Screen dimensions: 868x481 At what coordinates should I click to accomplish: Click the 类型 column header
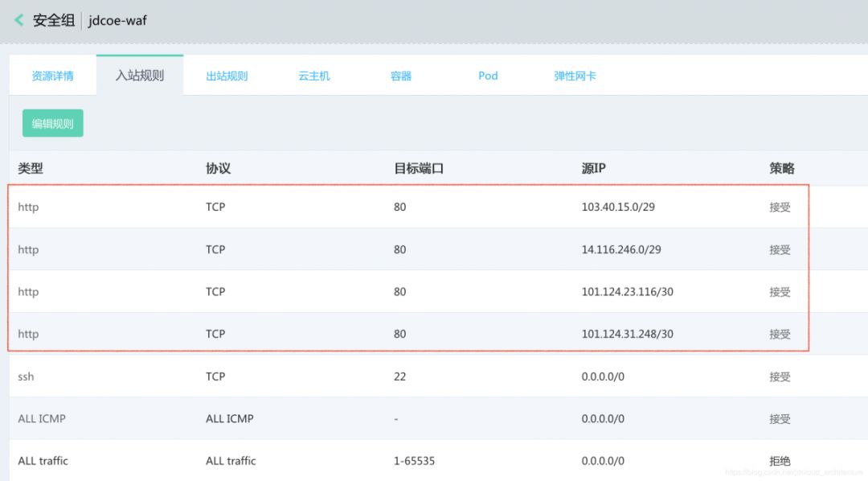tap(29, 168)
